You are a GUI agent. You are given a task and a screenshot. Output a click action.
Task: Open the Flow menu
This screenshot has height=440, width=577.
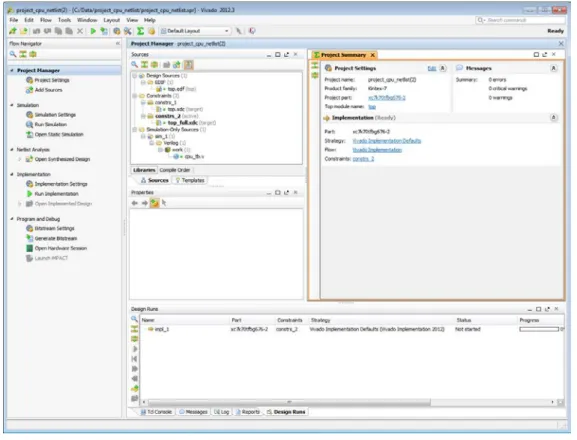coord(46,20)
